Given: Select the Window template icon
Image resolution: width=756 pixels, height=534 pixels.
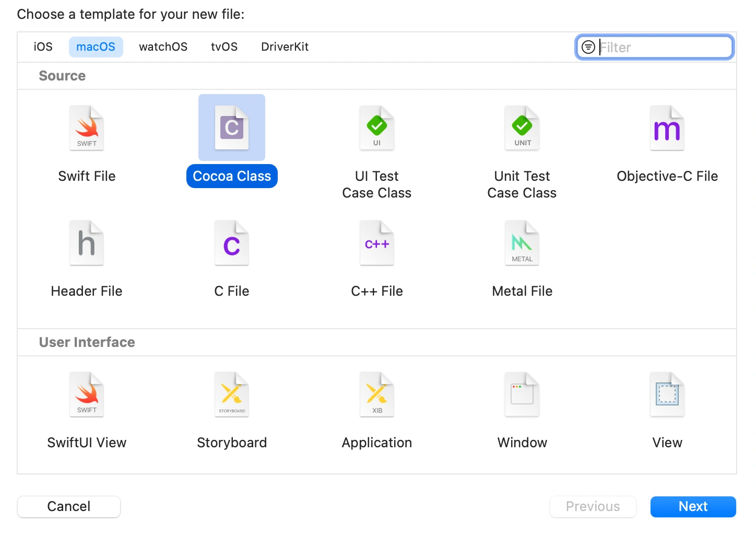Looking at the screenshot, I should 522,394.
